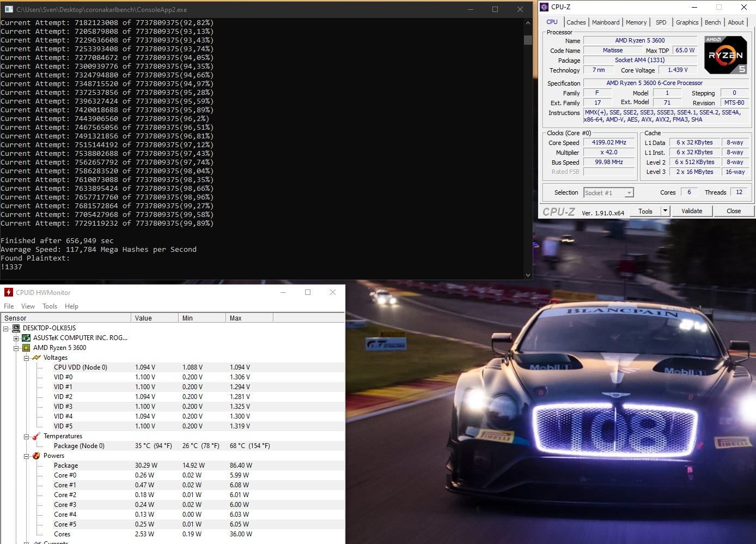Collapse the AMD Ryzen 5 3600 node
The image size is (756, 544).
point(16,348)
